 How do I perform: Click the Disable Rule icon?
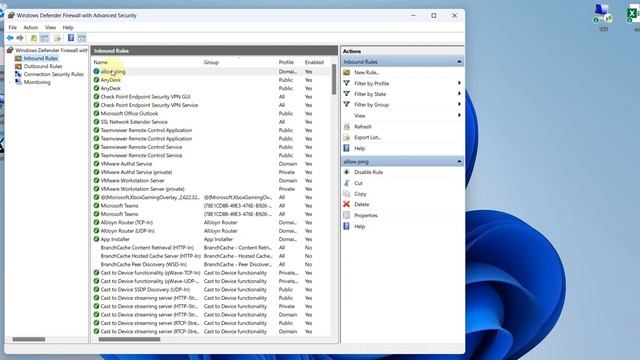point(347,172)
